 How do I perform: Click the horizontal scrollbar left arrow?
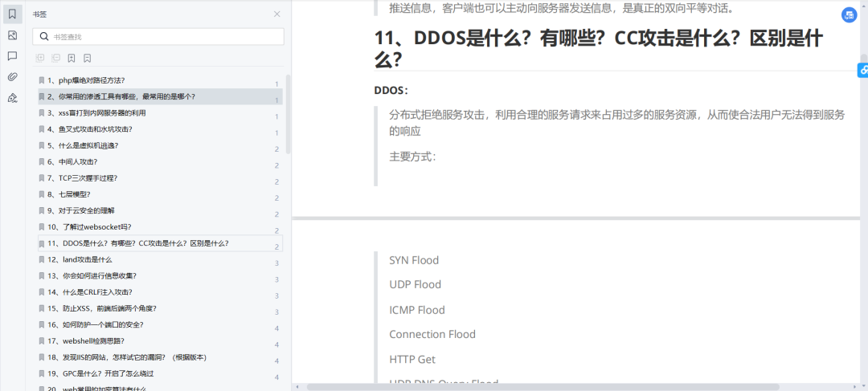[297, 386]
